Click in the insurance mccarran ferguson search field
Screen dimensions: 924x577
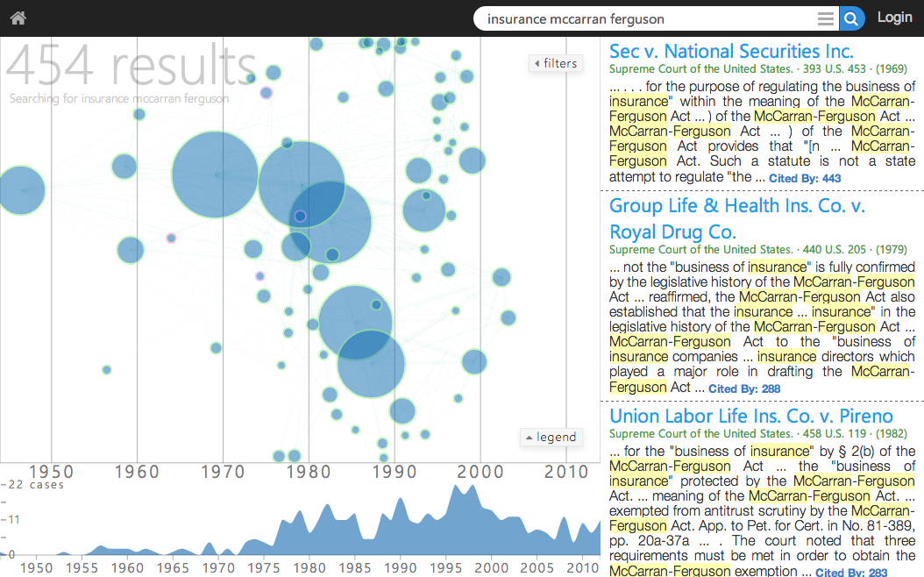point(644,18)
